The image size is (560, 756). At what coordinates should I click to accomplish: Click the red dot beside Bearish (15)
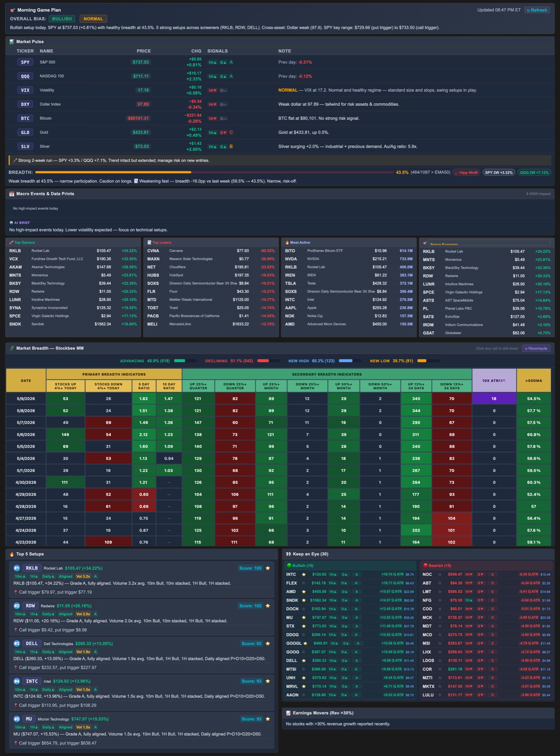point(425,565)
